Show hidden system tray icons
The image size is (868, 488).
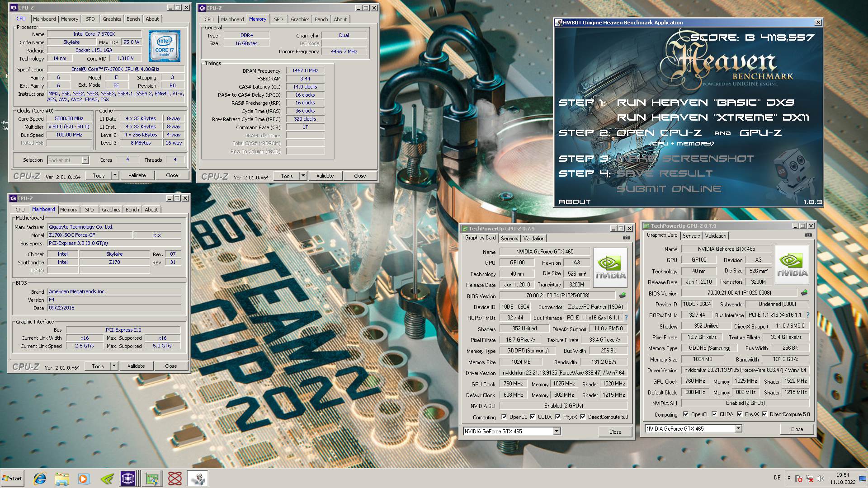pyautogui.click(x=789, y=478)
